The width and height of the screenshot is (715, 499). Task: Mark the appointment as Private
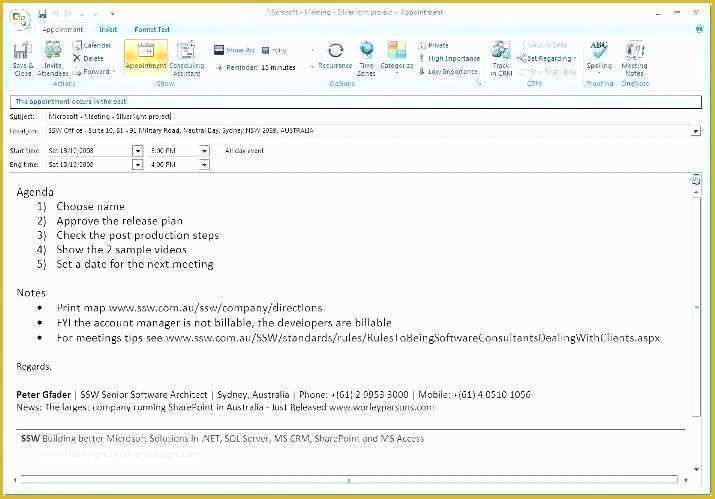(x=434, y=45)
